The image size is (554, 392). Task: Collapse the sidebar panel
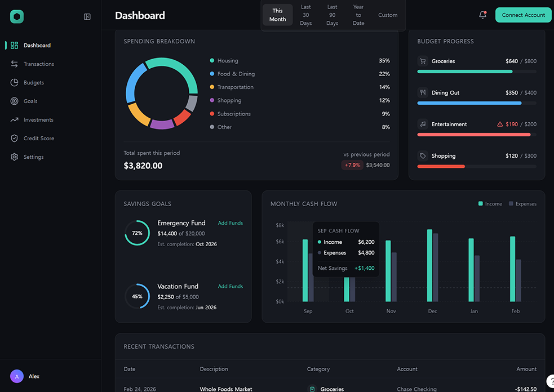87,16
